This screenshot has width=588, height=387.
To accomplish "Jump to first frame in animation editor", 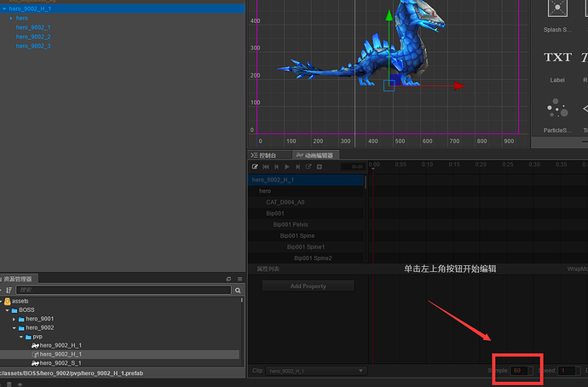I will pos(266,166).
